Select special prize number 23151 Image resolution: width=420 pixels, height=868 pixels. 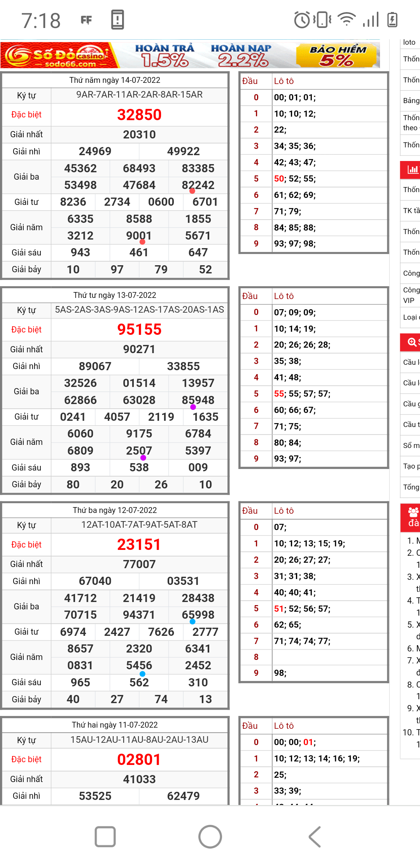click(139, 544)
